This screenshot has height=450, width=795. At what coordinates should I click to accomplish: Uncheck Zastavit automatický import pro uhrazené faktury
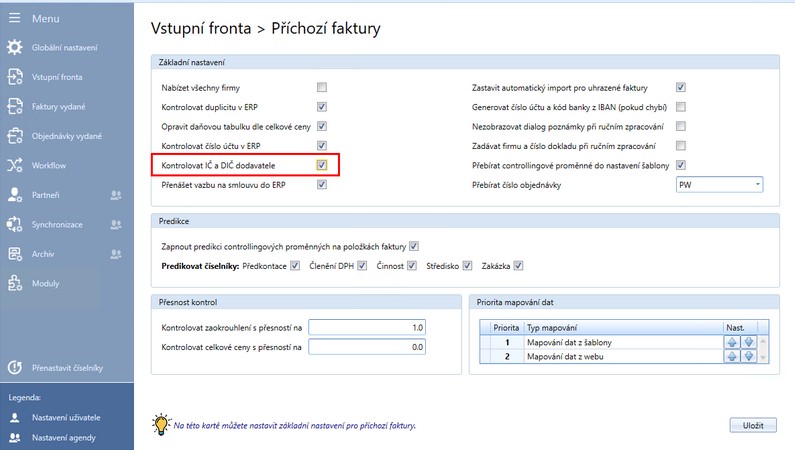click(681, 87)
